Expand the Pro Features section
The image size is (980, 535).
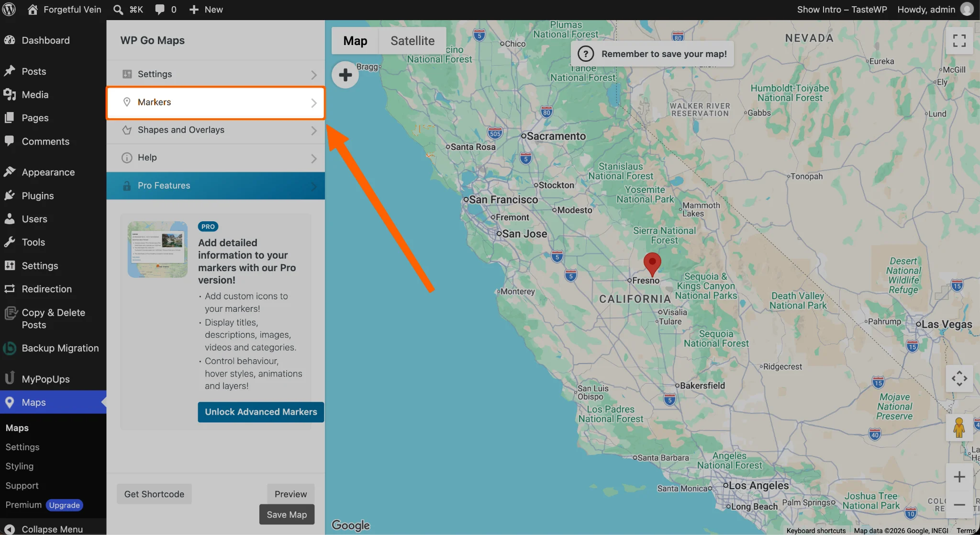pos(215,185)
